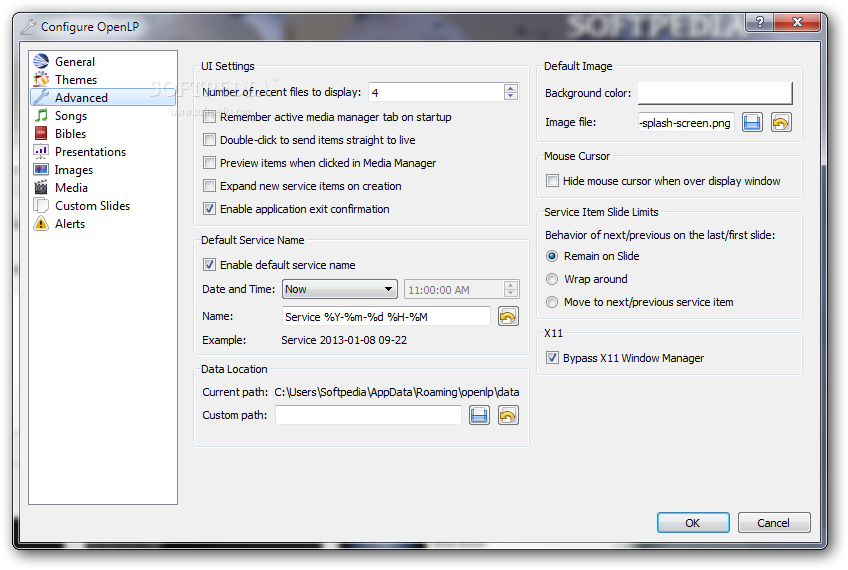This screenshot has height=570, width=848.
Task: Click the General globe icon in sidebar
Action: [41, 61]
